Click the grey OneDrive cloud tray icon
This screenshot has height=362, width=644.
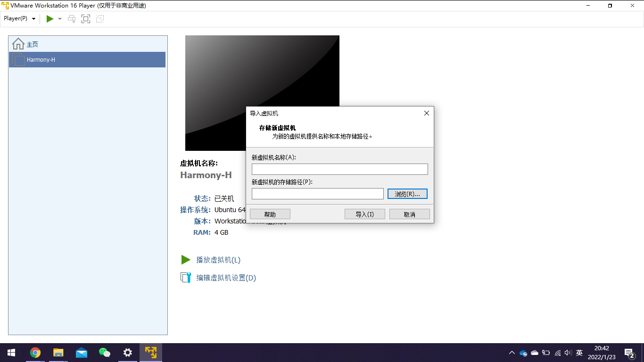535,353
